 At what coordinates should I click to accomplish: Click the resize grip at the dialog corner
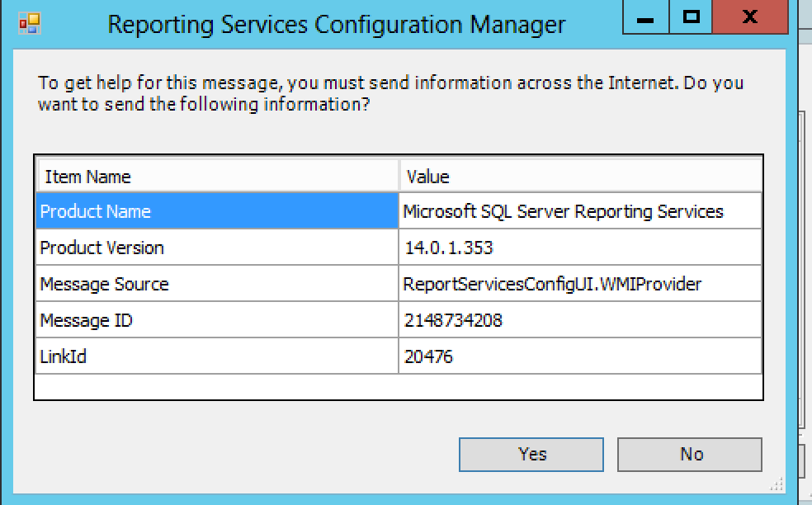[x=777, y=484]
